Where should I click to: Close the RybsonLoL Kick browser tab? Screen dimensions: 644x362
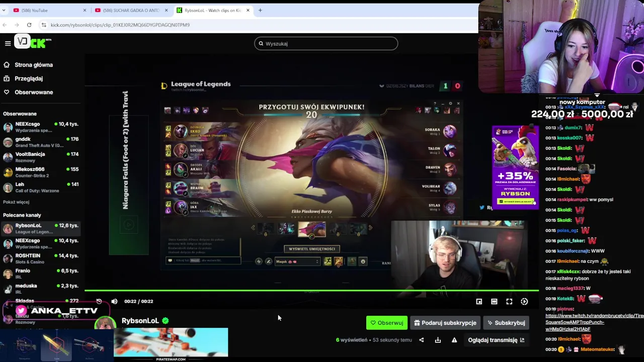pyautogui.click(x=248, y=10)
